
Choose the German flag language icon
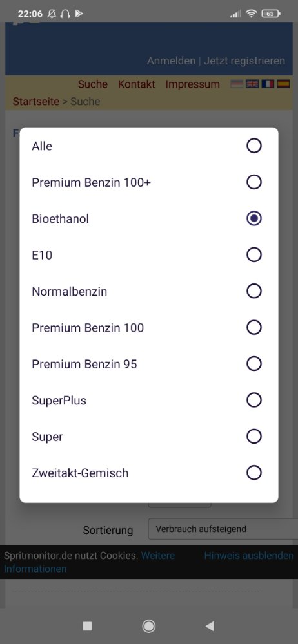(x=237, y=84)
